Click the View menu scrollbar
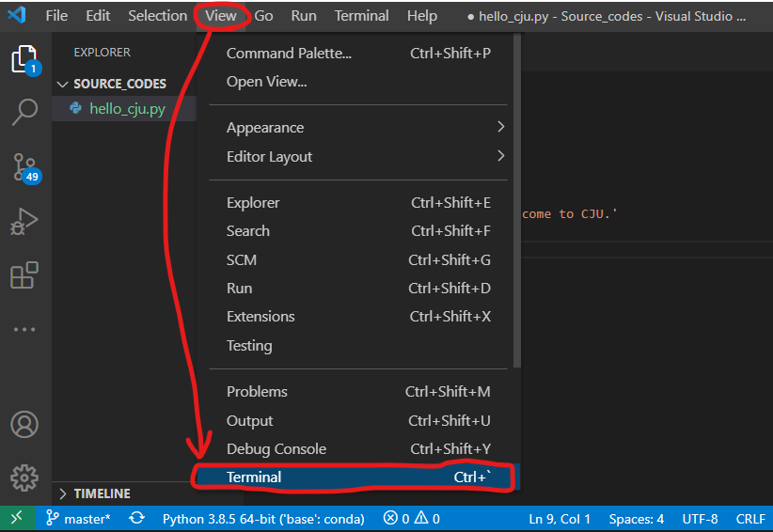Screen dimensions: 773x532 516,200
